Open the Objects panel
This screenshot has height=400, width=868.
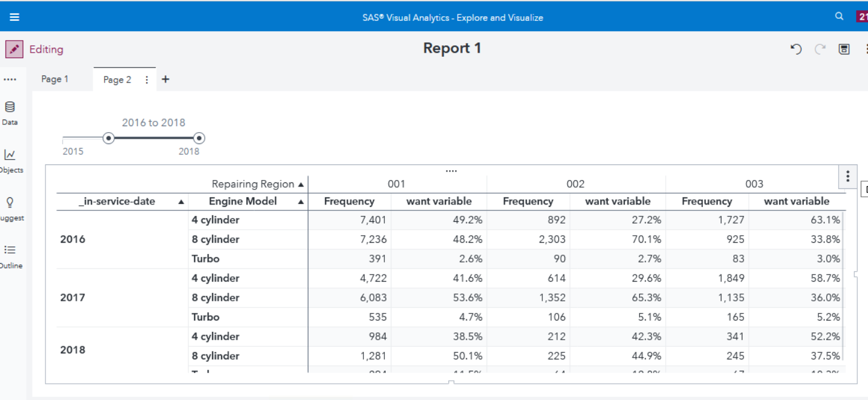[x=10, y=158]
